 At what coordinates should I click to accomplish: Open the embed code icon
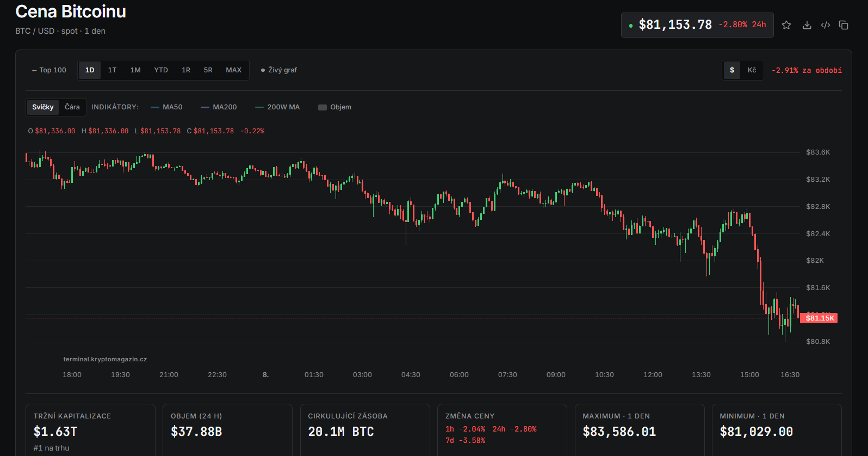[826, 25]
